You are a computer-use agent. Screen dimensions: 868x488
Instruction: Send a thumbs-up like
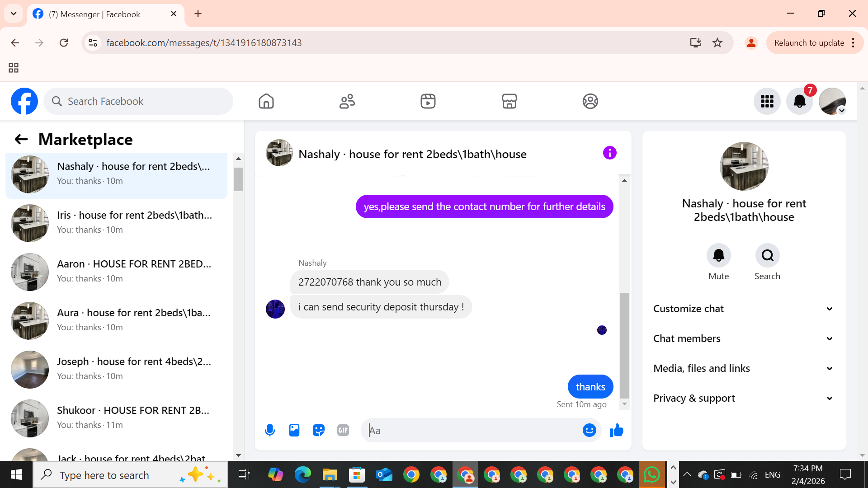[616, 430]
